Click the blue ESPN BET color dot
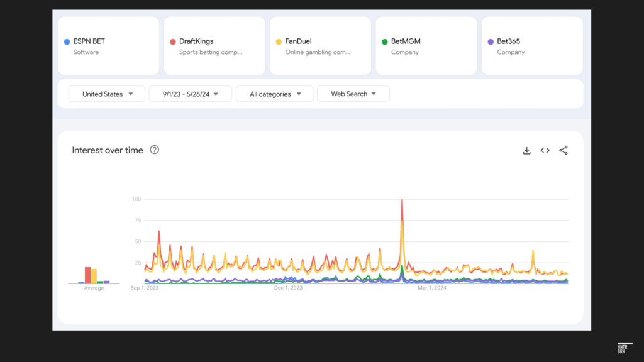This screenshot has height=362, width=644. pos(67,41)
